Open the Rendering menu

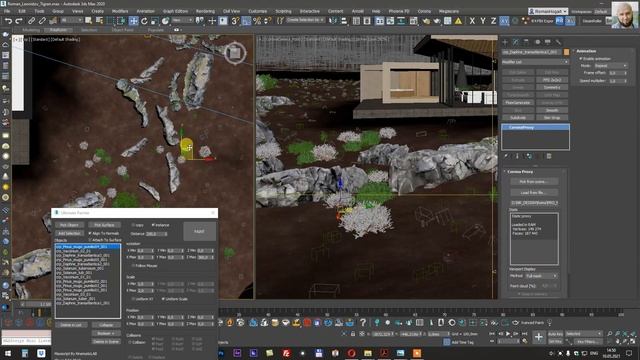(205, 11)
